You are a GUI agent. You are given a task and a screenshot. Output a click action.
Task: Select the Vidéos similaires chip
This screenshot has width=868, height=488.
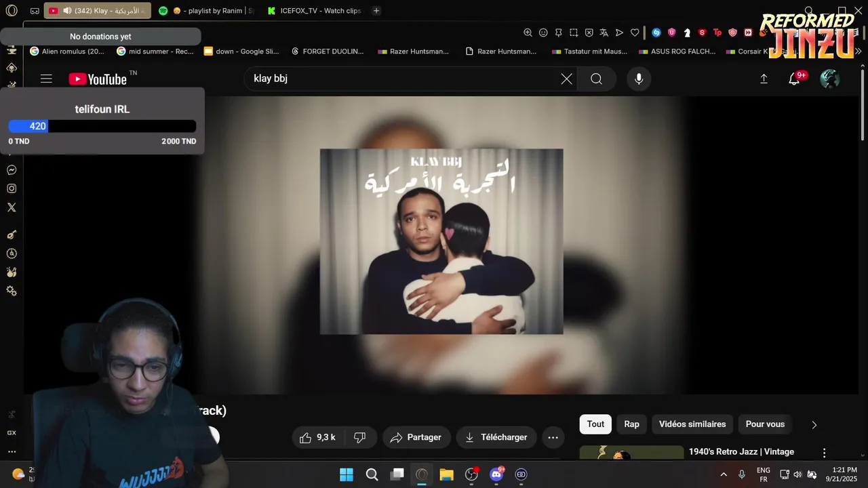pyautogui.click(x=692, y=424)
